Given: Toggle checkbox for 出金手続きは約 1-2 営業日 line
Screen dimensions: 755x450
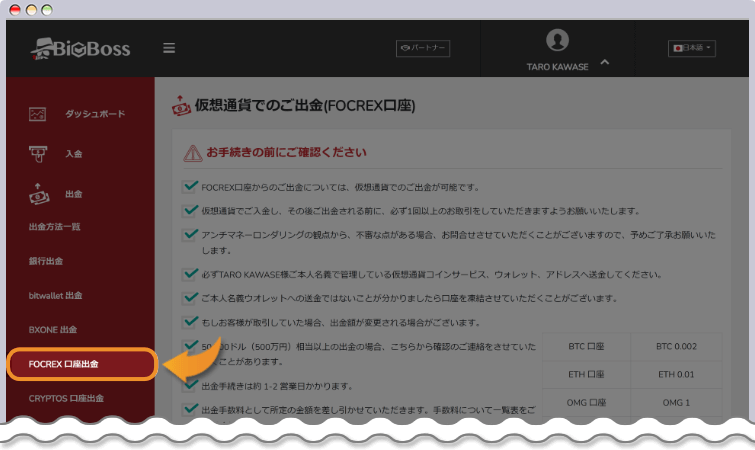Looking at the screenshot, I should [x=190, y=386].
